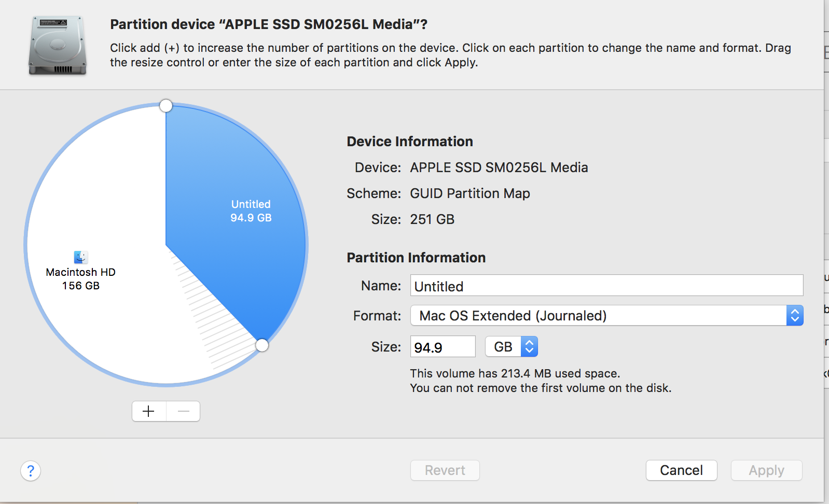Click the Size field showing 94.9
The width and height of the screenshot is (829, 504).
coord(443,347)
